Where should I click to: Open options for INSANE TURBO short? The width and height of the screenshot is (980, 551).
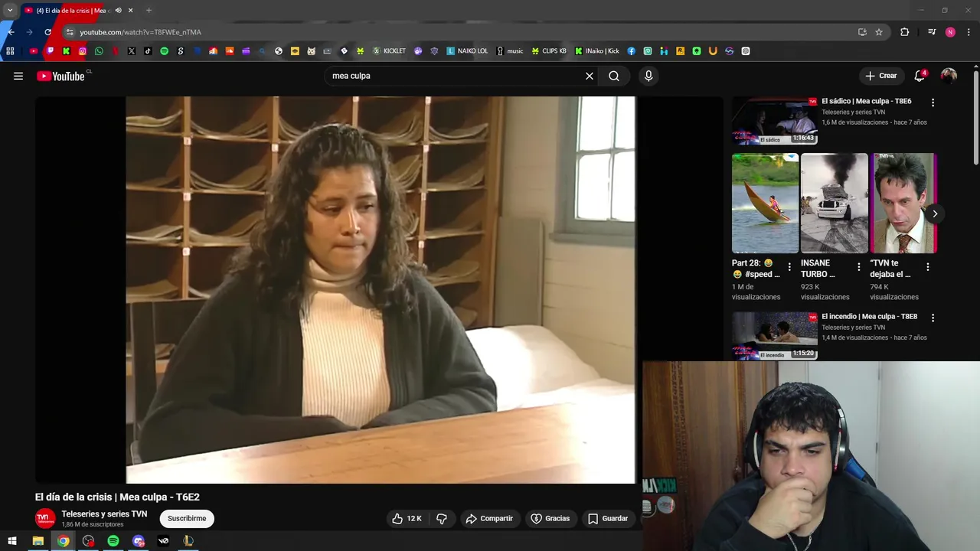click(x=858, y=267)
